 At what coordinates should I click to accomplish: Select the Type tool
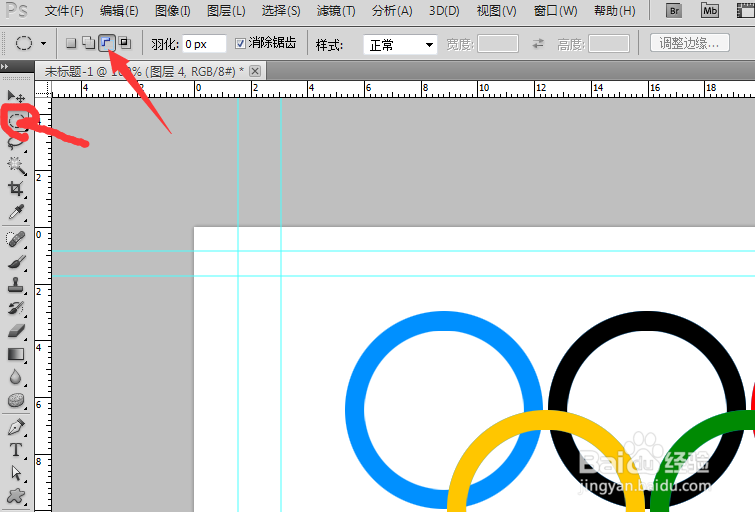click(16, 450)
